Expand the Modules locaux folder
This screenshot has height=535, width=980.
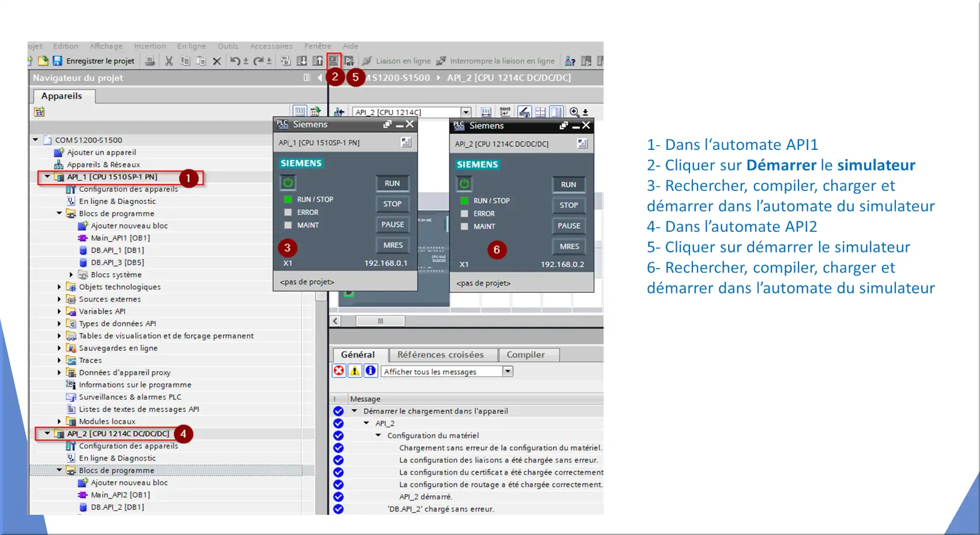[59, 421]
